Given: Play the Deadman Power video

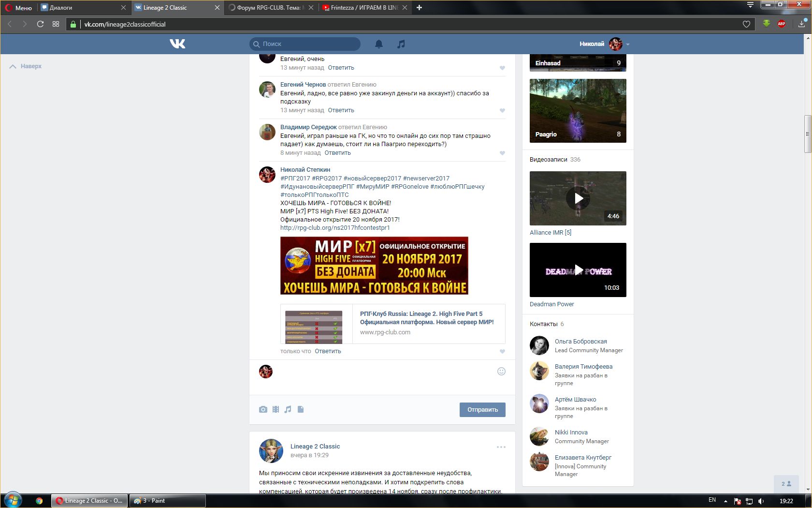Looking at the screenshot, I should (x=578, y=270).
